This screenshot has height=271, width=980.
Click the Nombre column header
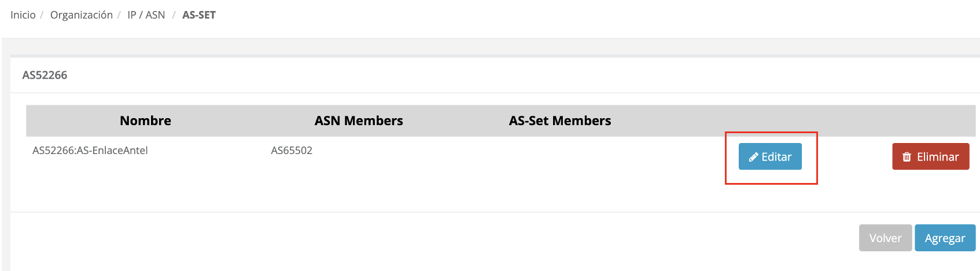tap(145, 120)
